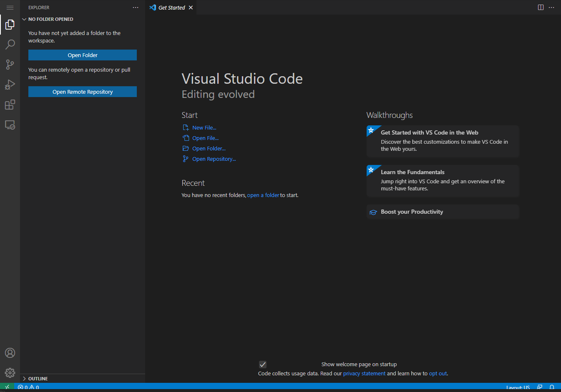
Task: Open the hamburger application menu
Action: [10, 7]
